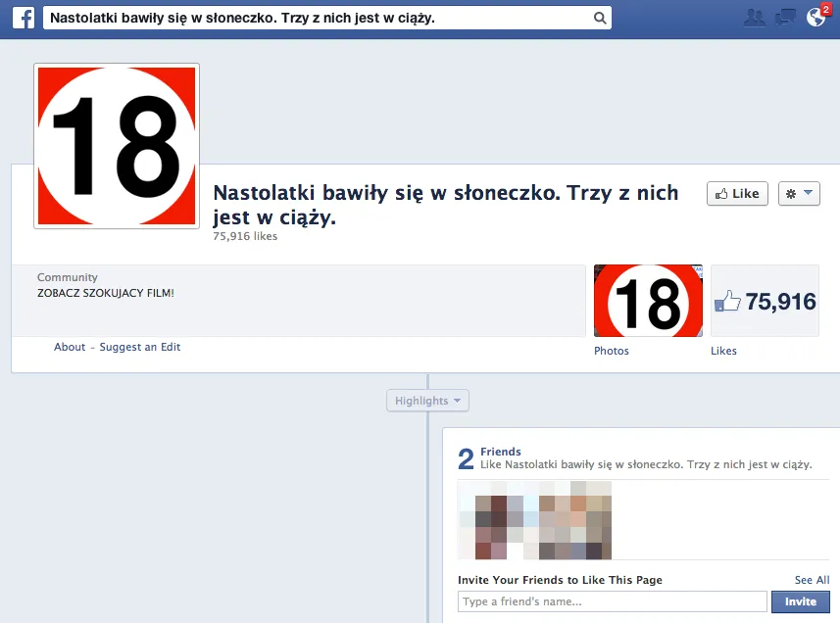This screenshot has height=623, width=840.
Task: Open the About link
Action: pyautogui.click(x=70, y=346)
